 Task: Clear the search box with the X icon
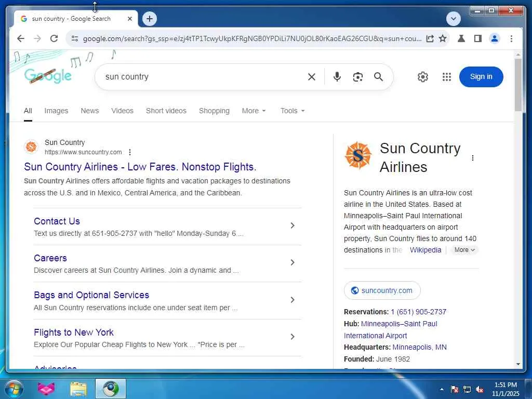pyautogui.click(x=312, y=77)
